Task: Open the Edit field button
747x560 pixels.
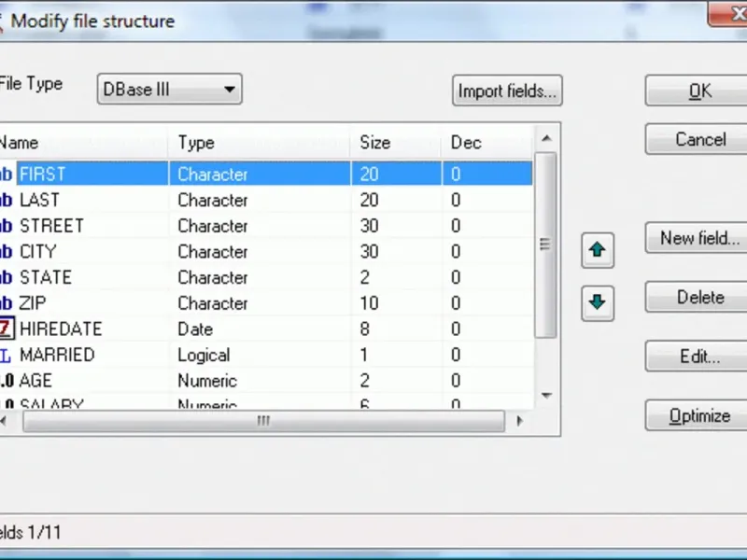Action: coord(696,357)
